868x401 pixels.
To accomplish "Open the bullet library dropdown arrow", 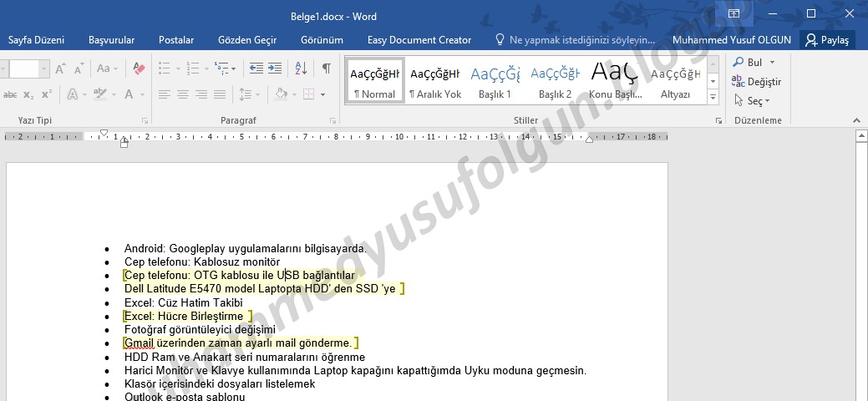I will coord(178,69).
